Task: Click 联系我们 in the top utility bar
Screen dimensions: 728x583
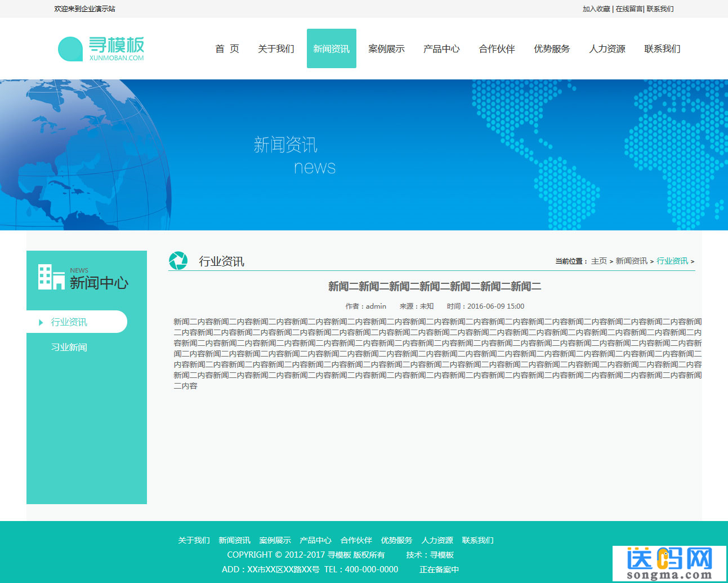Action: click(660, 9)
